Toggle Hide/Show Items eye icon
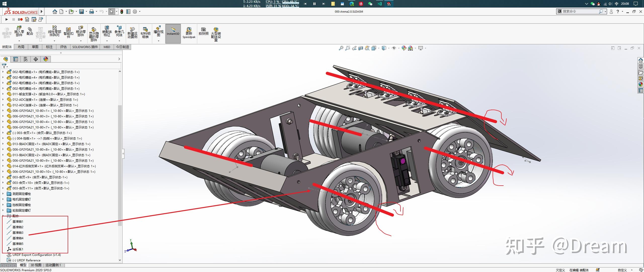Screen dimensions: 644x272 pos(394,48)
